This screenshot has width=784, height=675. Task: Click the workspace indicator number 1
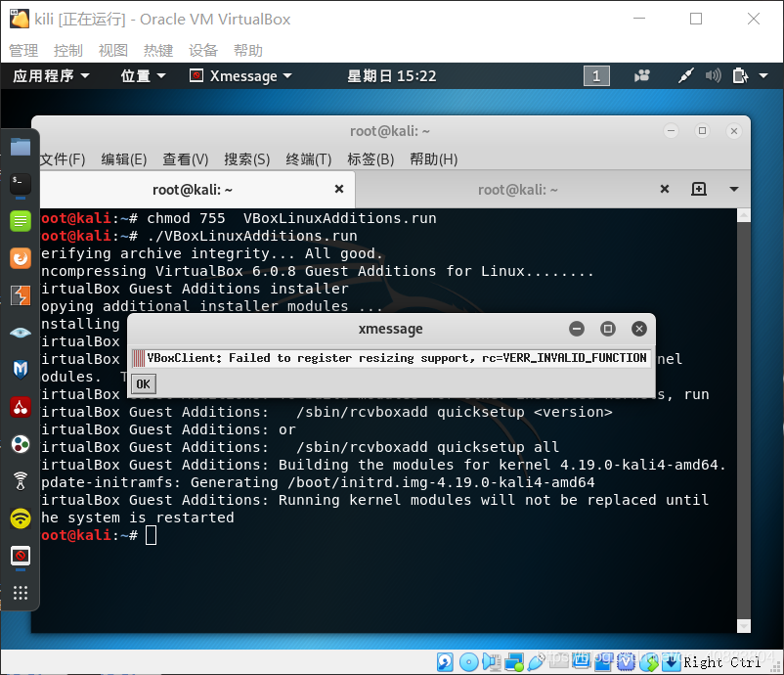tap(596, 76)
